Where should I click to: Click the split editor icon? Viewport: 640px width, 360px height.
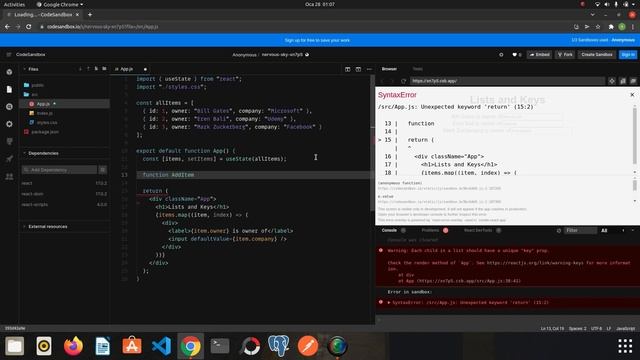347,69
